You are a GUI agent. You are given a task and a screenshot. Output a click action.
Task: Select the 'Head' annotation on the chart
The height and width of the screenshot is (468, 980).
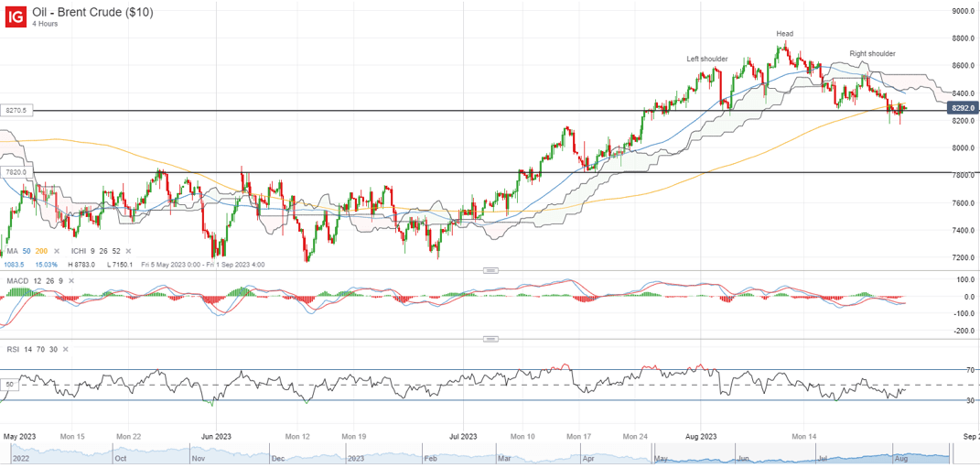tap(784, 34)
